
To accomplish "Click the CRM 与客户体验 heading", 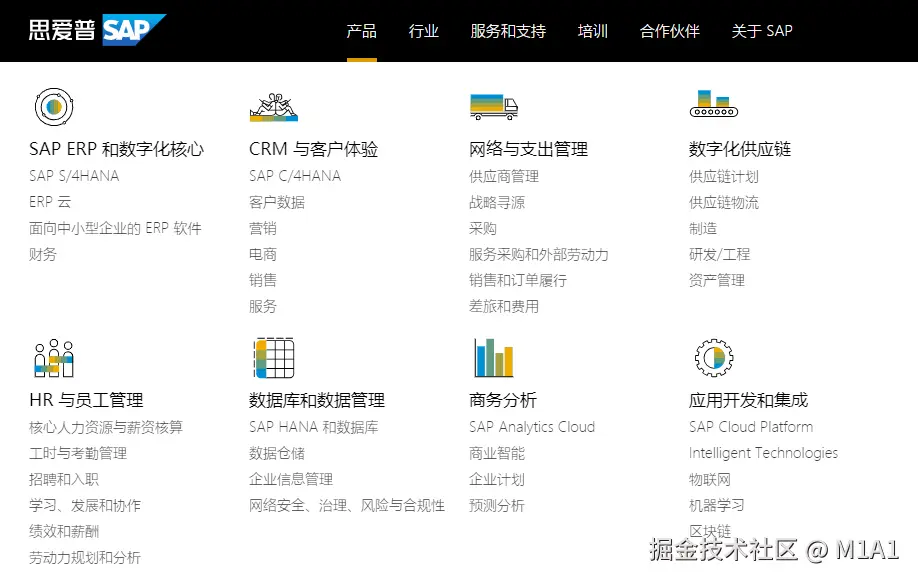I will [x=313, y=149].
